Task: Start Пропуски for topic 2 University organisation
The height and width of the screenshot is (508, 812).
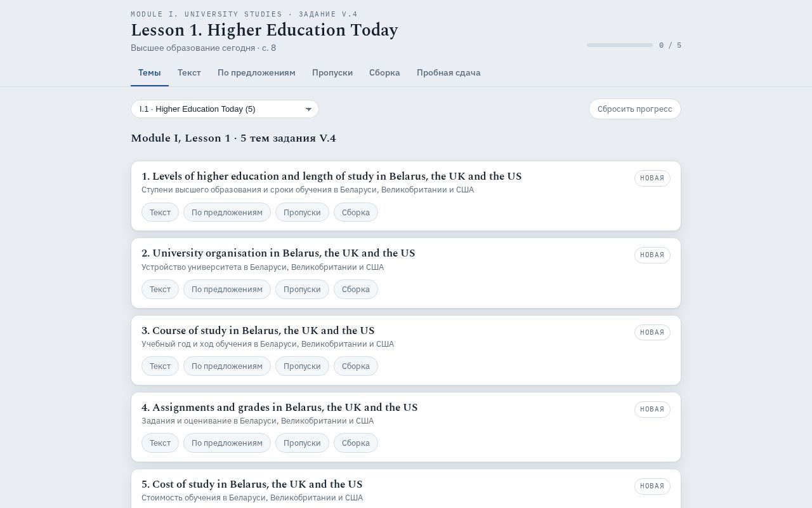Action: pos(302,289)
